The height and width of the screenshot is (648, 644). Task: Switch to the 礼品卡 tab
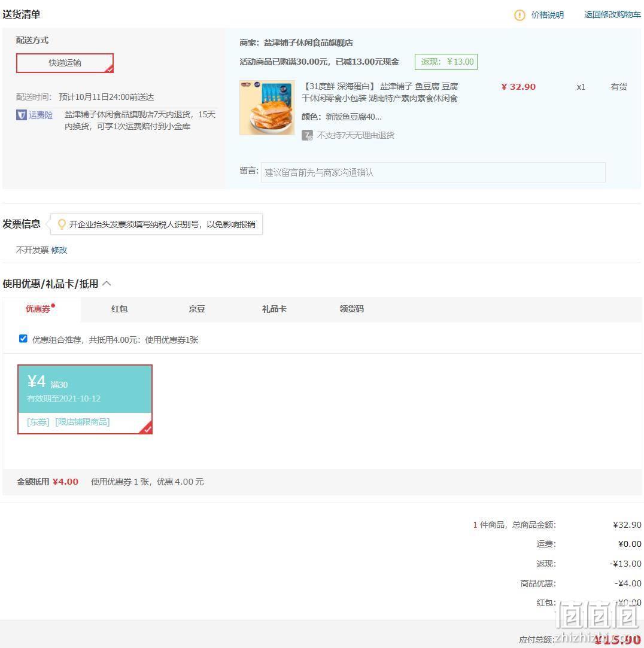[x=274, y=309]
